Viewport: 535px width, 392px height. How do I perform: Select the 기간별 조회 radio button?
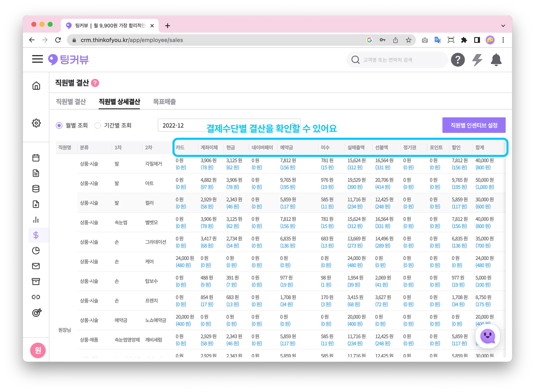[x=98, y=126]
